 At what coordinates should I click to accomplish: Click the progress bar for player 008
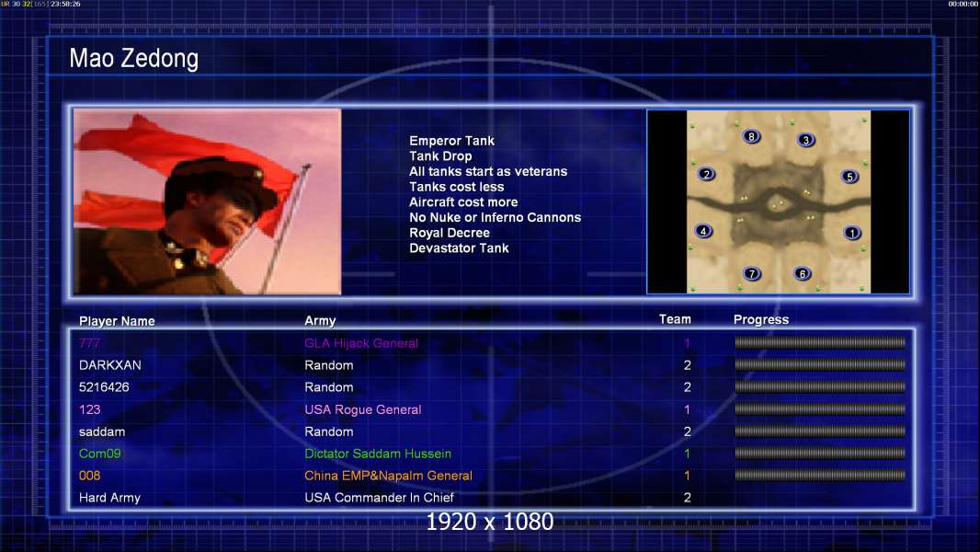point(820,475)
